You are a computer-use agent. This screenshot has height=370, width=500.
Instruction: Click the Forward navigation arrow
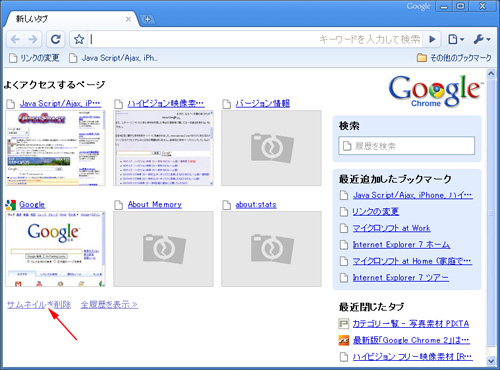(33, 40)
